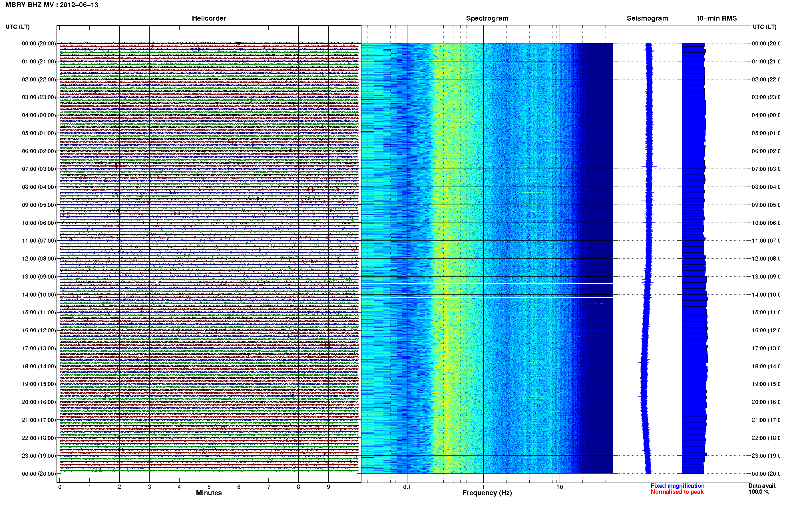Screen dimensions: 812x508
Task: Click left time label '23:00 (19:00)'
Action: pos(39,456)
